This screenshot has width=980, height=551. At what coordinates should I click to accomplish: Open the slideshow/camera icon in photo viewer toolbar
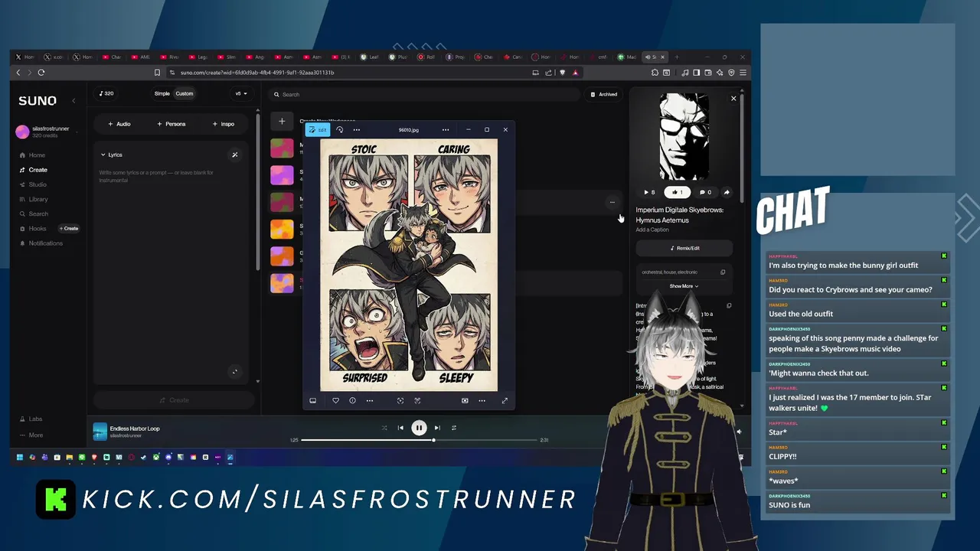tap(465, 400)
